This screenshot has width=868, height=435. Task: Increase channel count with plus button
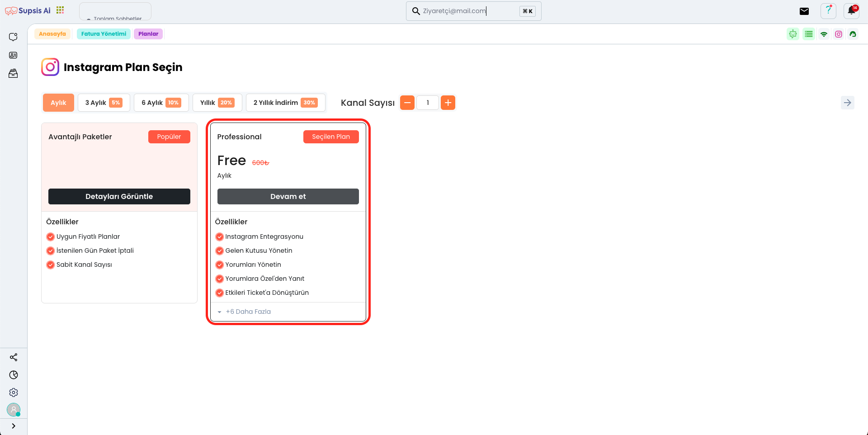click(x=448, y=103)
